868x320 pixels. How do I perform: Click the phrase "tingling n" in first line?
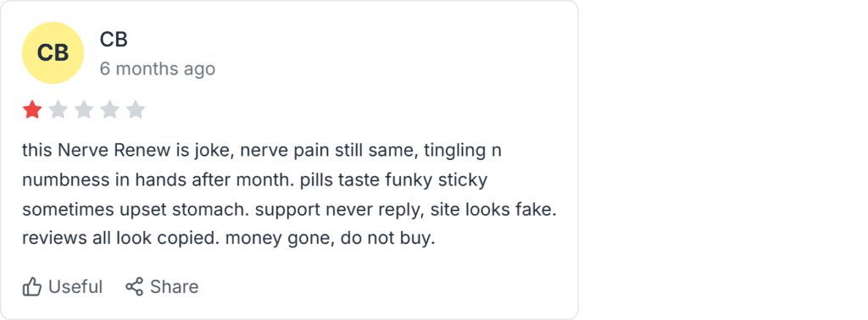[463, 151]
